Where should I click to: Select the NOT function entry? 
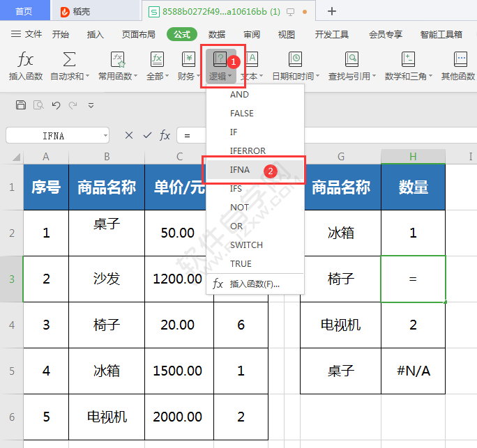coord(255,208)
